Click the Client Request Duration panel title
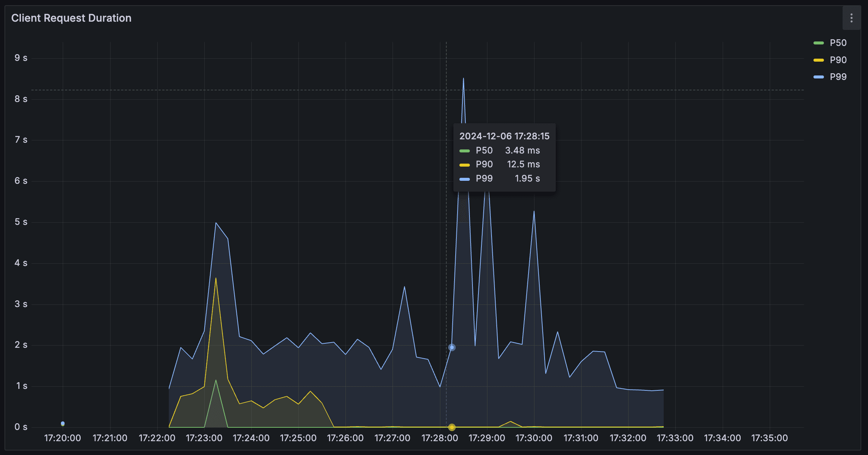The height and width of the screenshot is (455, 868). 71,18
